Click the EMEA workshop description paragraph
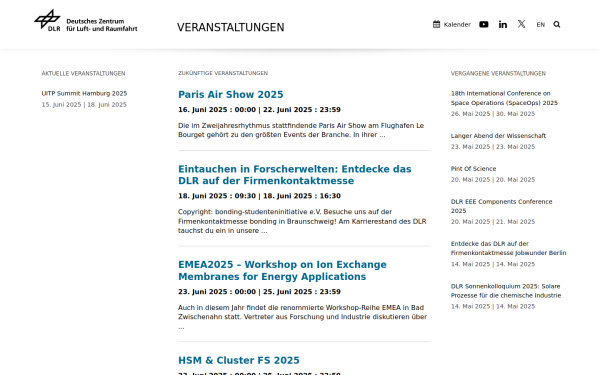Screen dimensions: 600x375 click(303, 317)
